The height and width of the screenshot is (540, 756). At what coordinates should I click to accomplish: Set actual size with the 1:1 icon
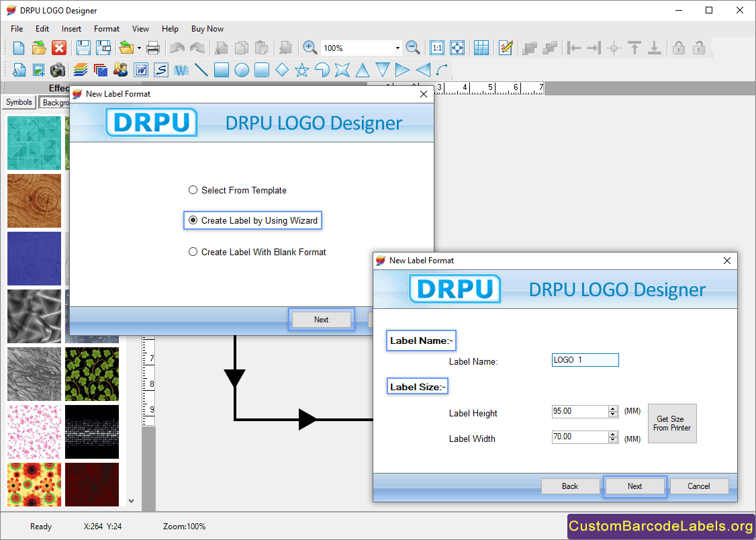[x=437, y=48]
